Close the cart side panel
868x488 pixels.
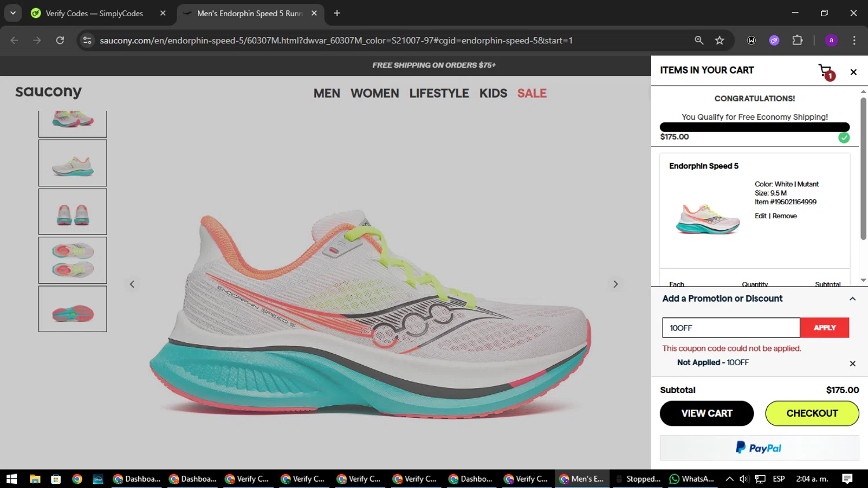tap(854, 72)
